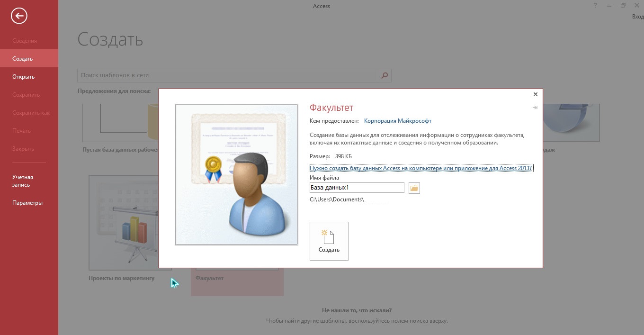Viewport: 644px width, 335px height.
Task: Open the Открыть section in sidebar
Action: pyautogui.click(x=29, y=77)
